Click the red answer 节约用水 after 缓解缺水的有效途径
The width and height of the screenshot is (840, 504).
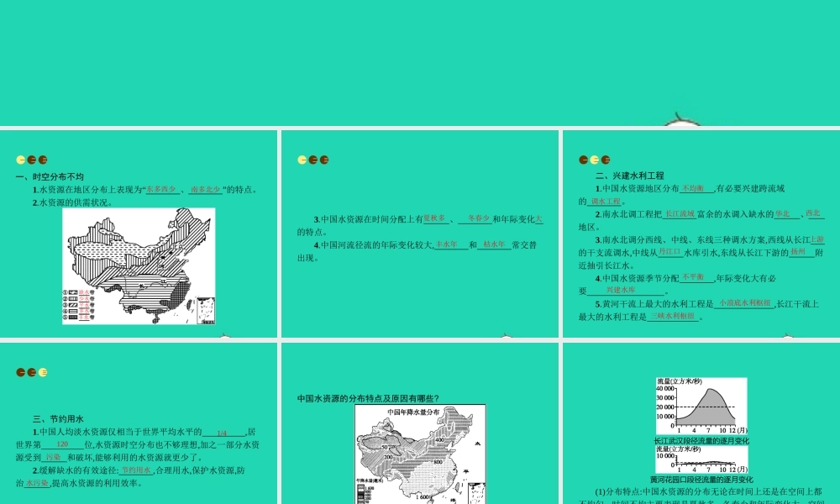point(136,470)
